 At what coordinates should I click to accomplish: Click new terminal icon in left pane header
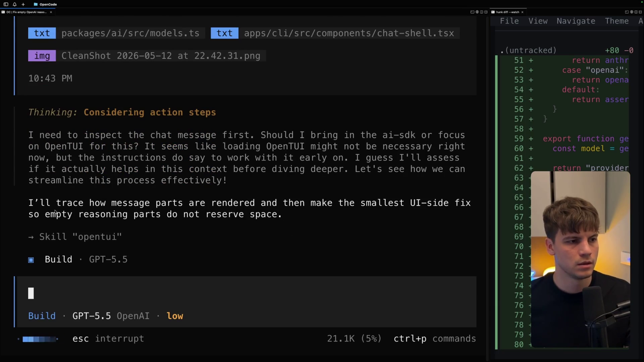(x=472, y=12)
